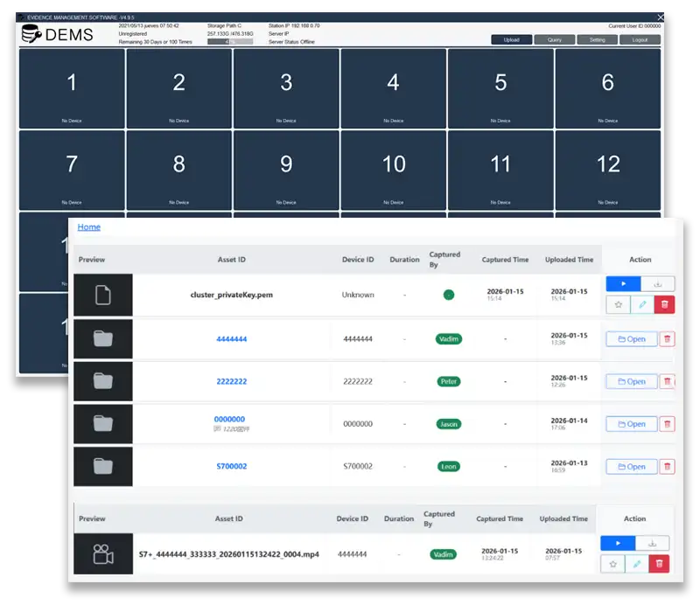Click folder thumbnail of row 4444444
Image resolution: width=700 pixels, height=612 pixels.
(x=103, y=338)
